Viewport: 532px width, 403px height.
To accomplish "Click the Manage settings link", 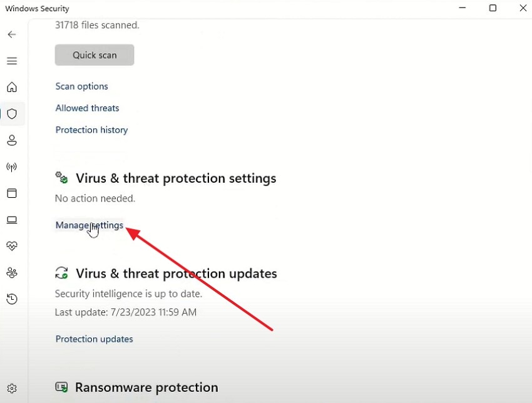I will pos(89,225).
